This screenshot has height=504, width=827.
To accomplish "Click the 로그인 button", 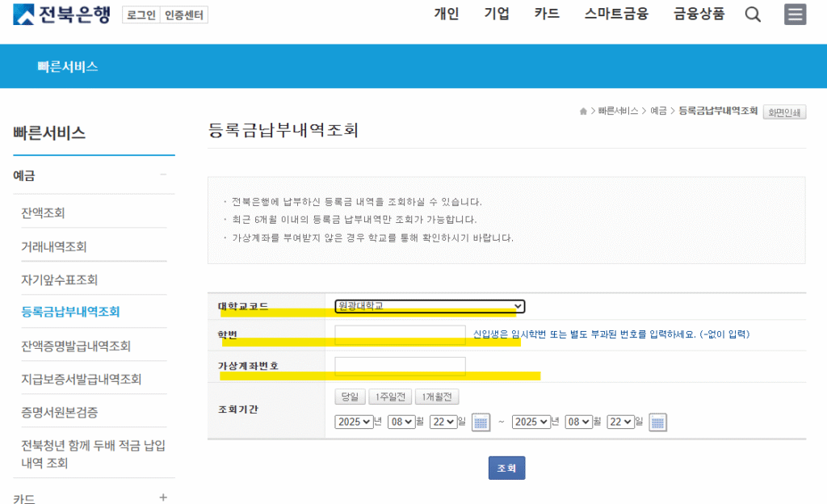I will [x=141, y=15].
